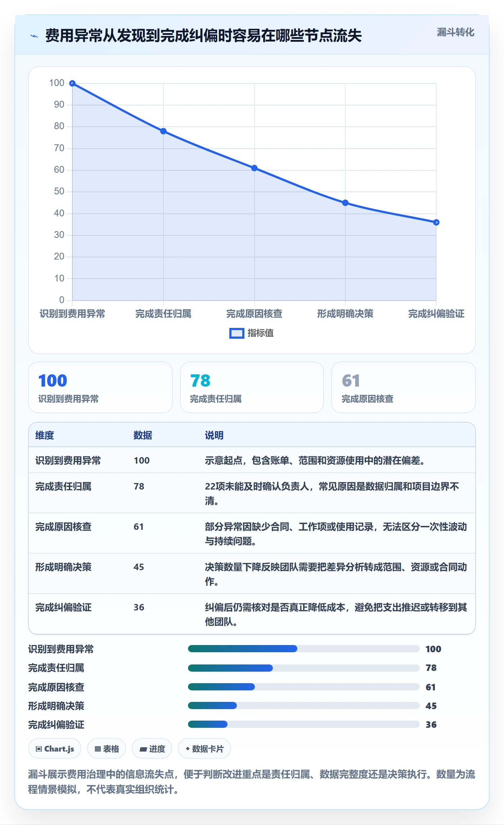Click the 指标值 legend label
Viewport: 504px width, 825px height.
tap(261, 333)
